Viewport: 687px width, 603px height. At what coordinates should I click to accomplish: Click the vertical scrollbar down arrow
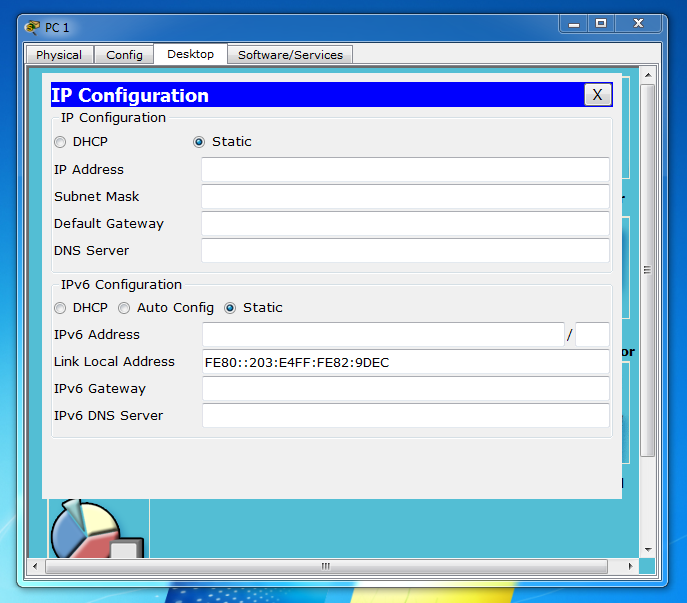tap(648, 550)
